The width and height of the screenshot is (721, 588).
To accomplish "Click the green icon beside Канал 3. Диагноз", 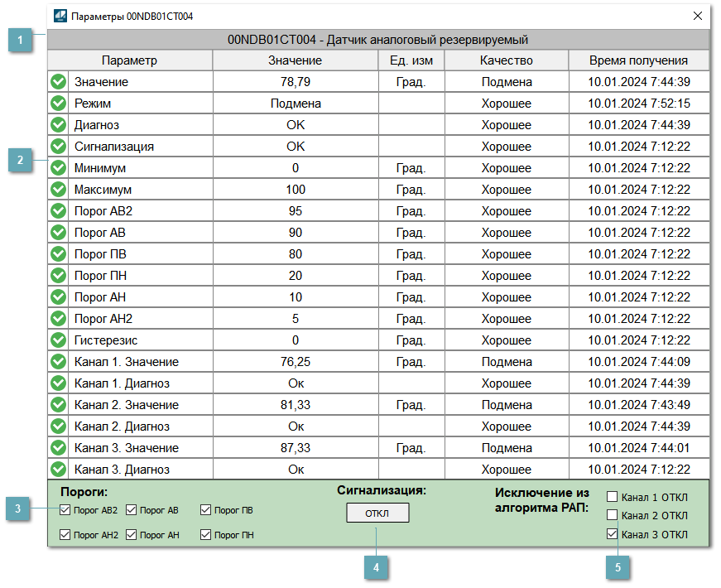I will coord(58,470).
